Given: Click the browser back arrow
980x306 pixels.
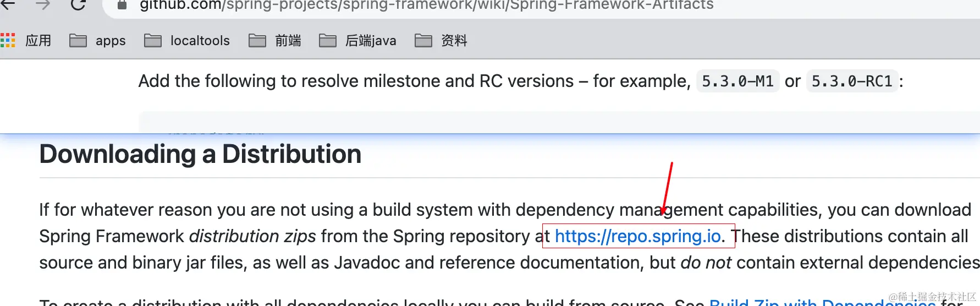Looking at the screenshot, I should [8, 4].
